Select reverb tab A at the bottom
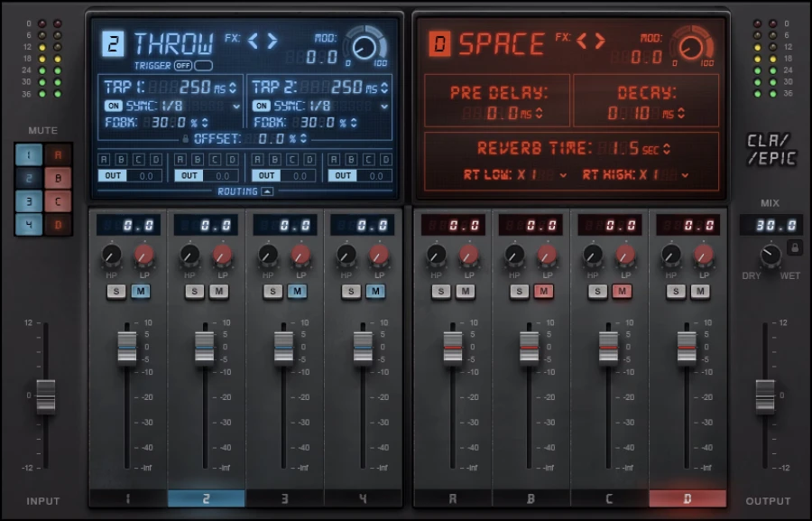The image size is (812, 521). coord(453,498)
